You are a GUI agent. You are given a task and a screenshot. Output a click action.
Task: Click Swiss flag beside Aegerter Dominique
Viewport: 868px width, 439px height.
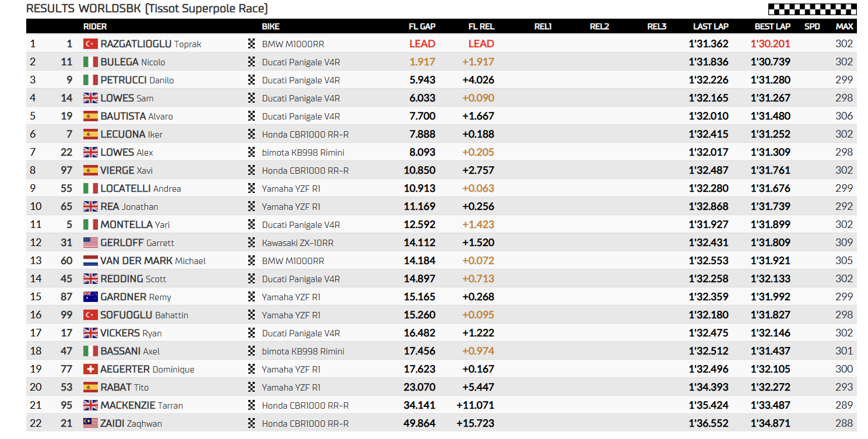pyautogui.click(x=90, y=369)
